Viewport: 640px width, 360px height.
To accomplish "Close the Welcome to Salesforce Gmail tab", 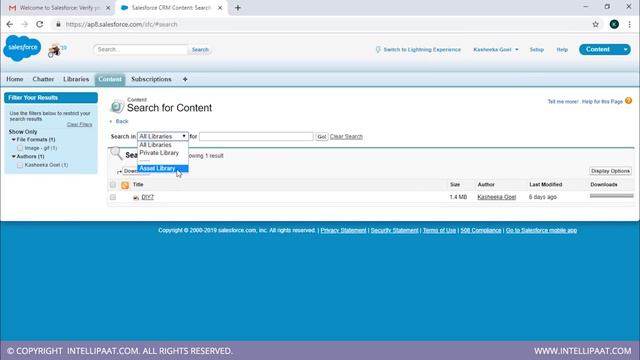I will [108, 8].
